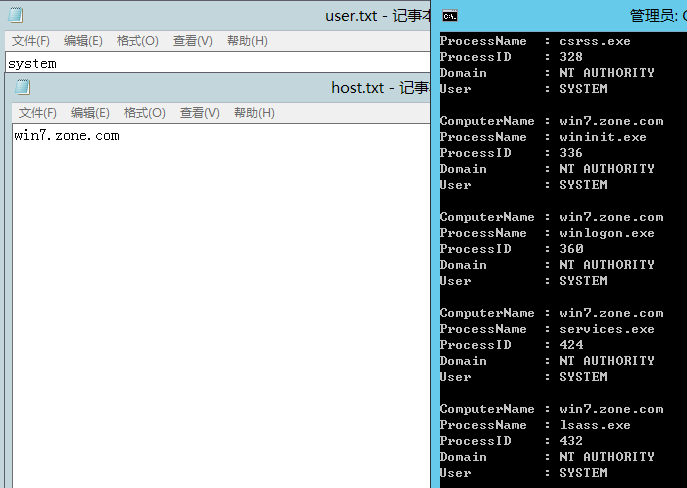
Task: Open 帮助(H) menu in the user.txt window
Action: [247, 41]
